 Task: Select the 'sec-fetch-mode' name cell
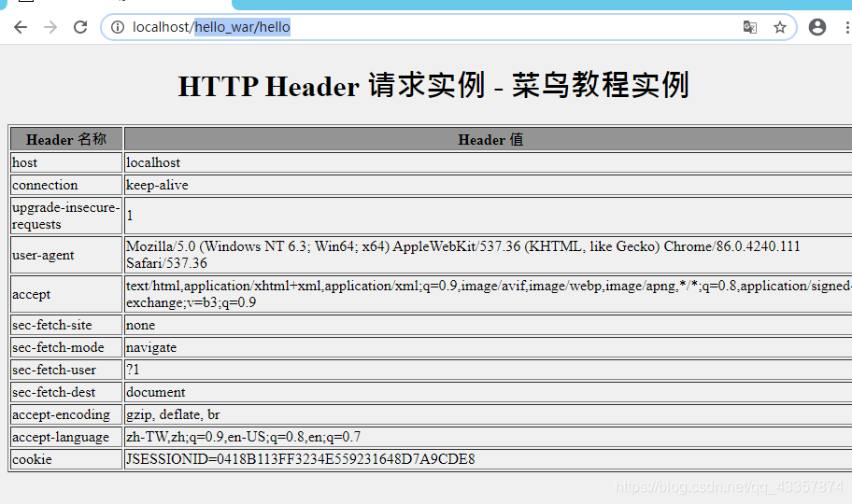coord(66,347)
